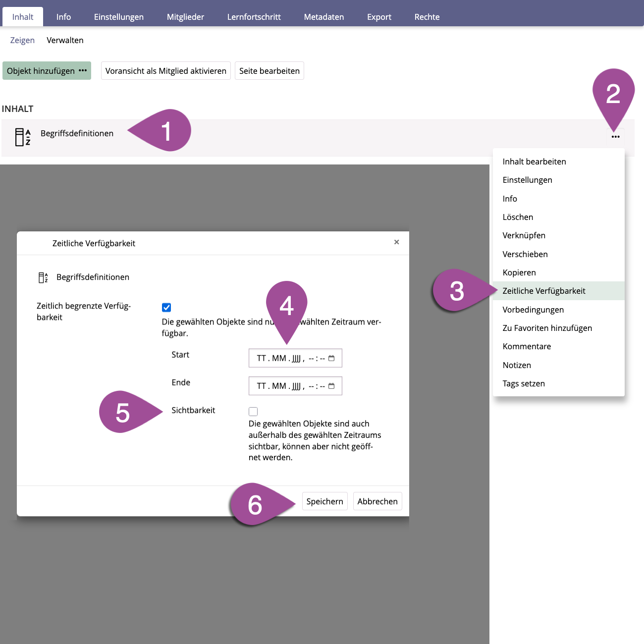This screenshot has height=644, width=644.
Task: Click the Seite bearbeiten button
Action: [x=269, y=71]
